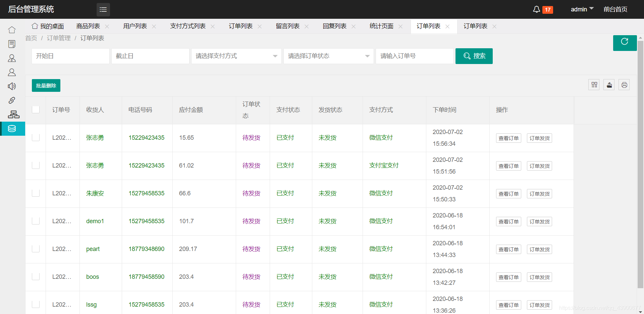This screenshot has height=314, width=644.
Task: Open the 请选择订单状态 dropdown
Action: point(328,56)
